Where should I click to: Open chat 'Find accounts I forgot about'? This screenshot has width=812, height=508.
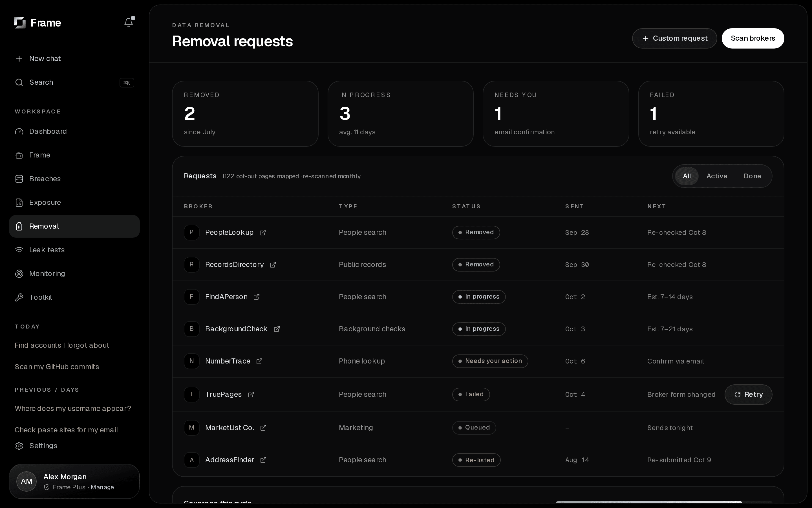coord(62,345)
